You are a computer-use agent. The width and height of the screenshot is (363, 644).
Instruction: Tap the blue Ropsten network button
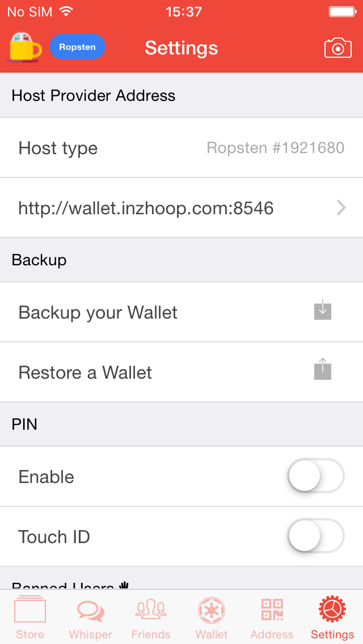(x=77, y=47)
